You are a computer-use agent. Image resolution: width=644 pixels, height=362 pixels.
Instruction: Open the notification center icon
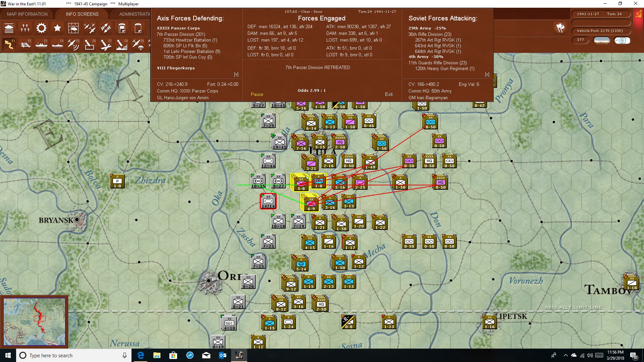point(634,356)
